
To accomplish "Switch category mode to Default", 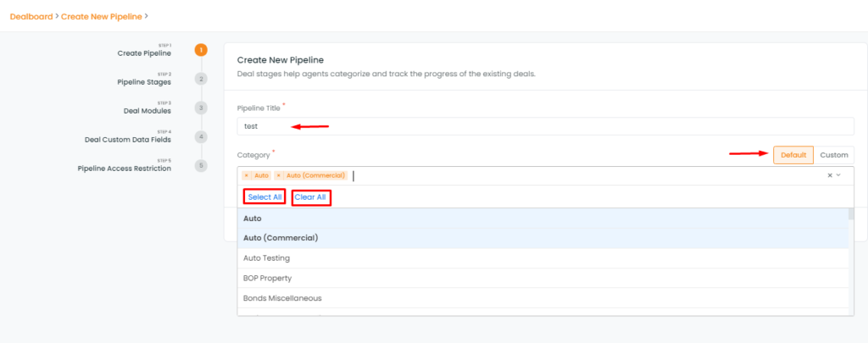I will (x=793, y=155).
